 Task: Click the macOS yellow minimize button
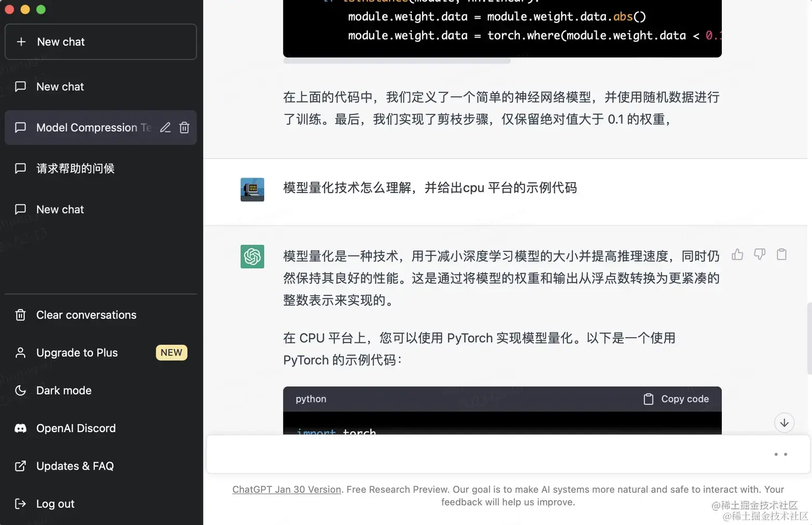(x=25, y=9)
